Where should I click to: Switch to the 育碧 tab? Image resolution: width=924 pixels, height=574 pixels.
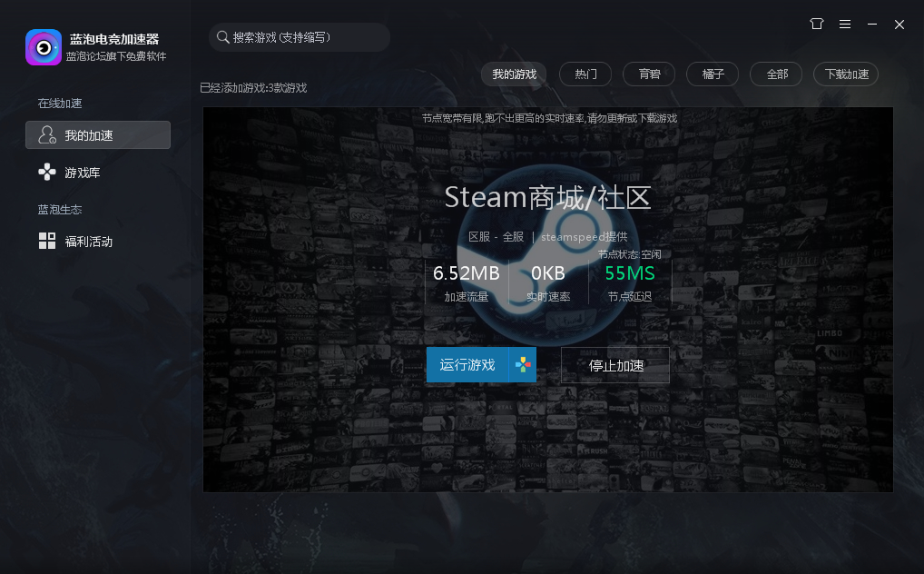point(649,74)
